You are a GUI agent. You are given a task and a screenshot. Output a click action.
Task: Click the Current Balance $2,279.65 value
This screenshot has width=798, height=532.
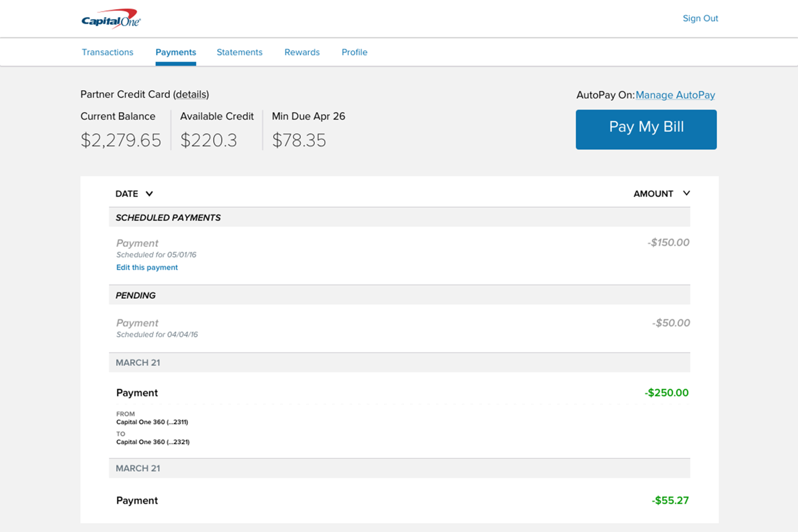(x=121, y=140)
